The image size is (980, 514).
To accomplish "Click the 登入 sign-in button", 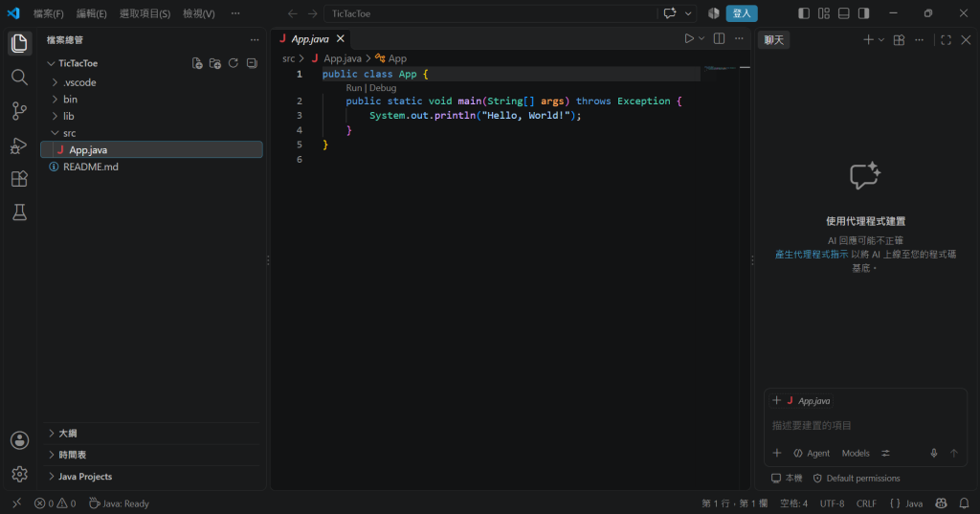I will [x=742, y=13].
